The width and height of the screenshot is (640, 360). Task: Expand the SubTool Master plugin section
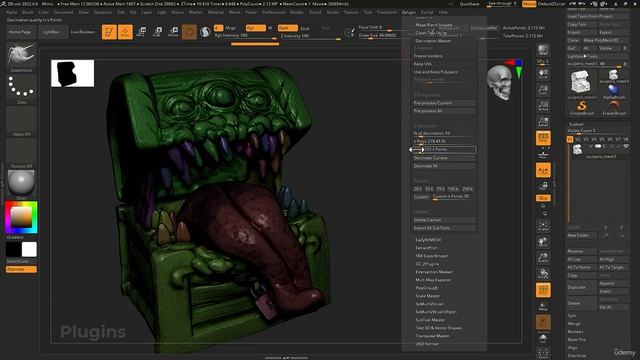(x=430, y=320)
